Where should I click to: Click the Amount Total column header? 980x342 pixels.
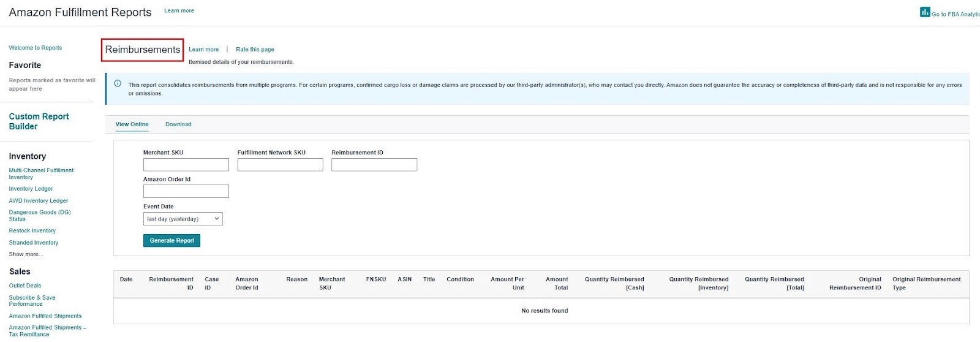click(x=557, y=284)
